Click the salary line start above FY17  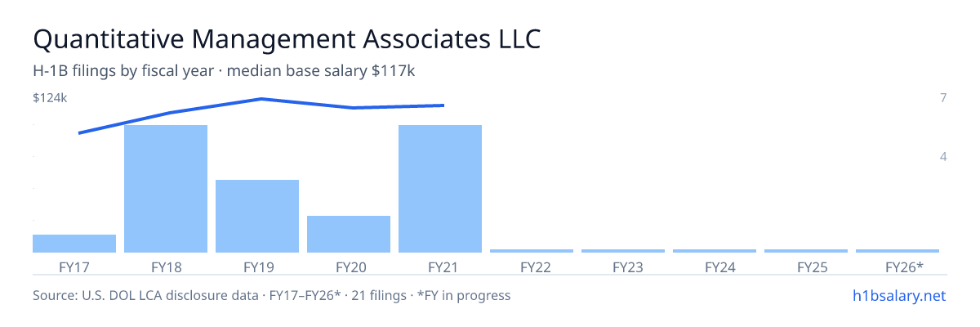(x=78, y=132)
